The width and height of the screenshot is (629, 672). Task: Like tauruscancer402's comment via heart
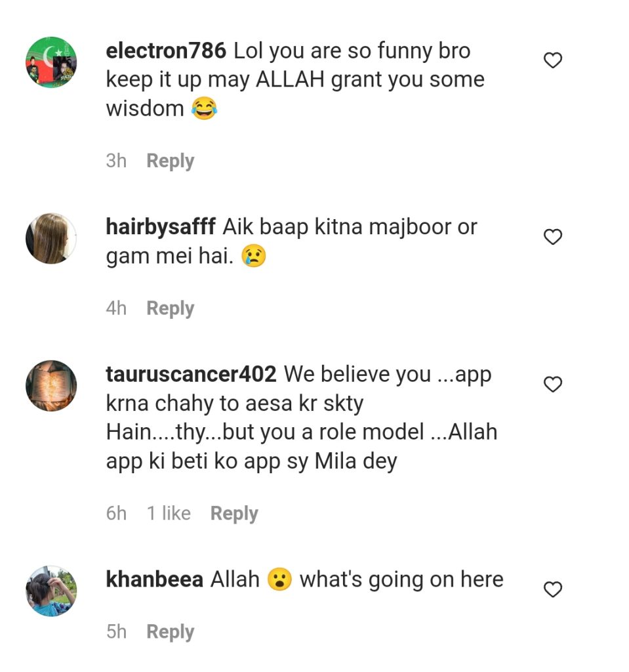[x=553, y=385]
